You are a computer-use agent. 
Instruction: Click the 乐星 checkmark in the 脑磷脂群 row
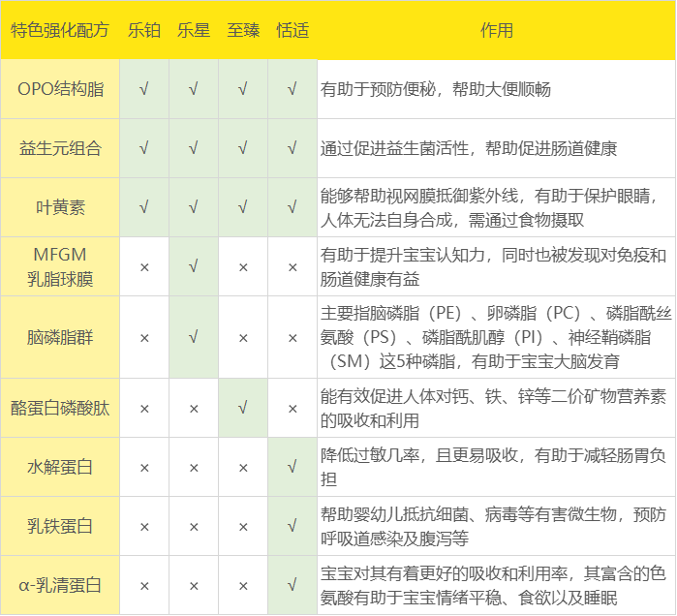point(194,337)
